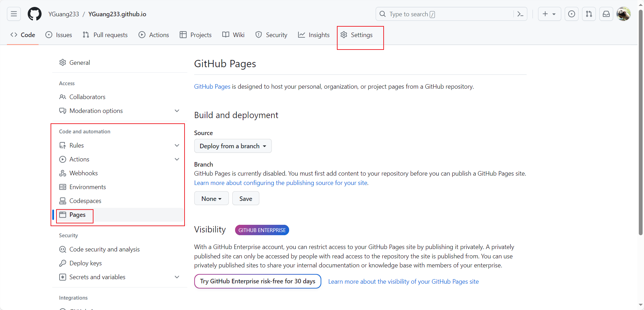Click the Type to search field
The image size is (644, 310).
(x=447, y=14)
